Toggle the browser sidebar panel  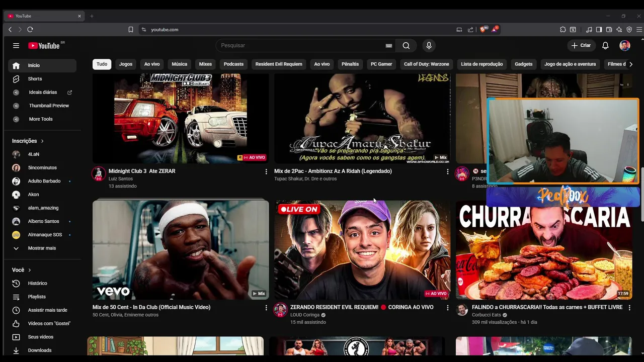pyautogui.click(x=599, y=30)
